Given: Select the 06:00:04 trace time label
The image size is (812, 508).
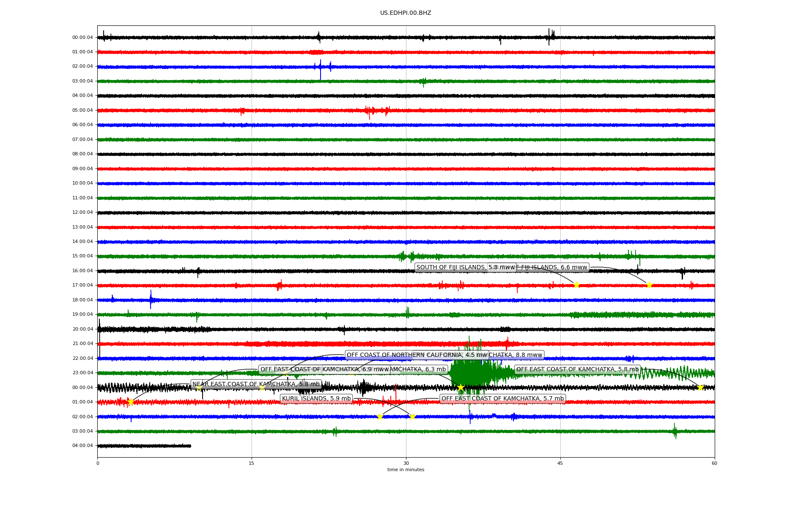Looking at the screenshot, I should click(82, 125).
